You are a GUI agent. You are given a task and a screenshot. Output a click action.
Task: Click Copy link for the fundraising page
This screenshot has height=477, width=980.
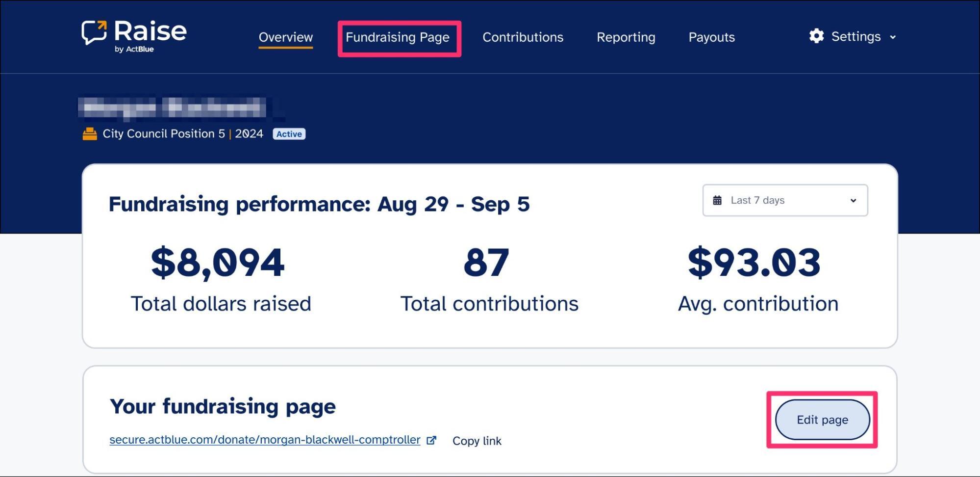tap(477, 441)
